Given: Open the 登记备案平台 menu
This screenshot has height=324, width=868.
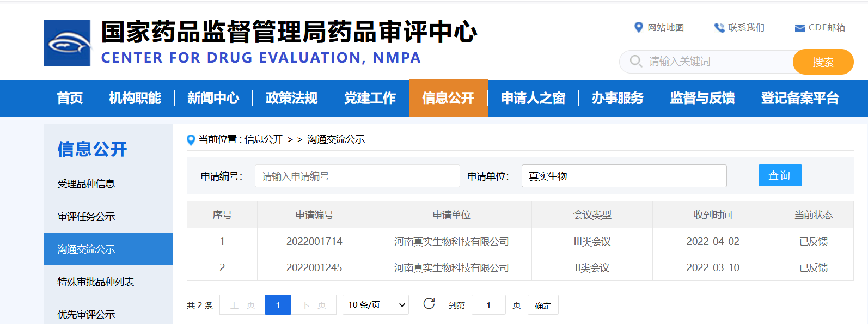Looking at the screenshot, I should pyautogui.click(x=800, y=98).
